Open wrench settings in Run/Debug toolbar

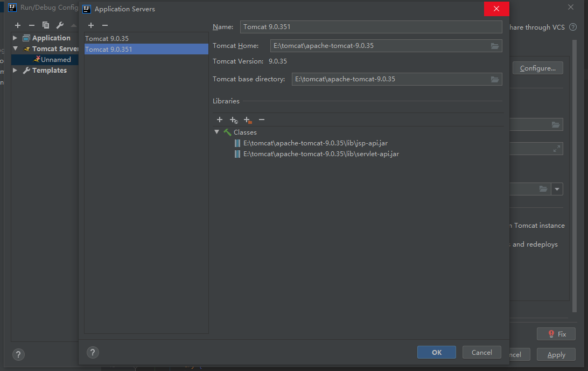point(60,25)
